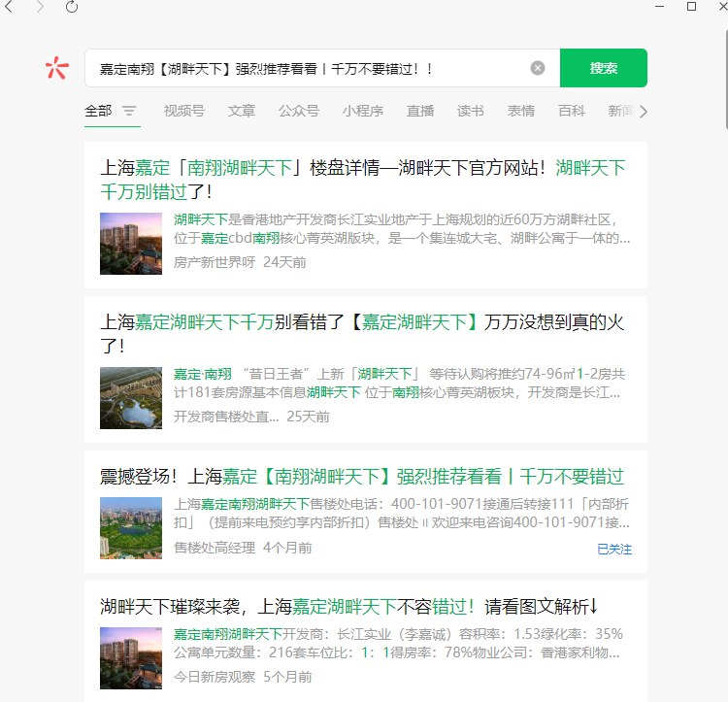Open article 上海嘉定湖畔天下千万别看错了
This screenshot has height=702, width=728.
pyautogui.click(x=362, y=334)
